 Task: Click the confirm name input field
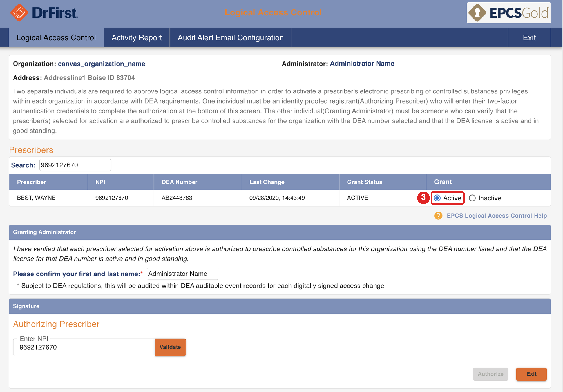(182, 274)
